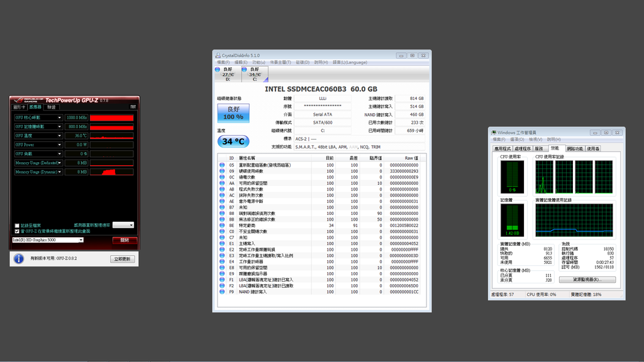Image resolution: width=644 pixels, height=362 pixels.
Task: Click the 659 小時 power-on hours value
Action: [415, 131]
